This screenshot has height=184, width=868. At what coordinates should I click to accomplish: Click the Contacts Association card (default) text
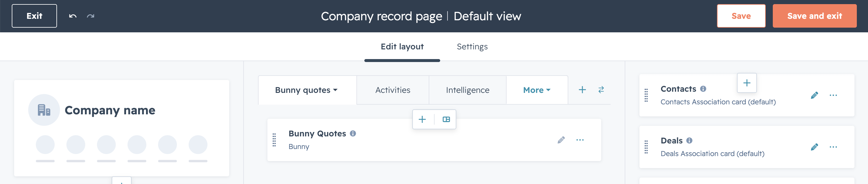(718, 102)
